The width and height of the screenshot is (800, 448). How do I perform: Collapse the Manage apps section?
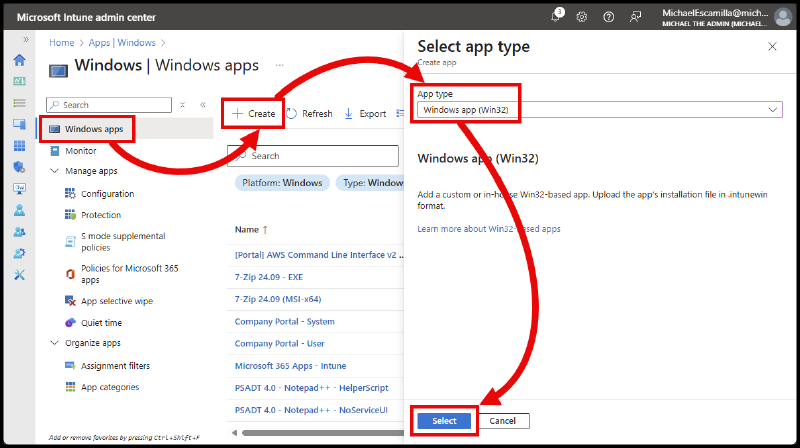(x=54, y=171)
